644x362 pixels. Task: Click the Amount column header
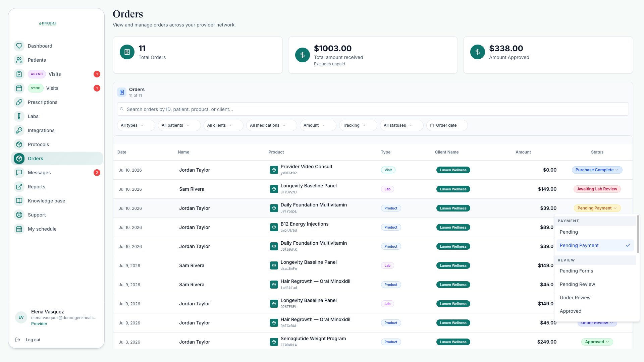tap(523, 152)
